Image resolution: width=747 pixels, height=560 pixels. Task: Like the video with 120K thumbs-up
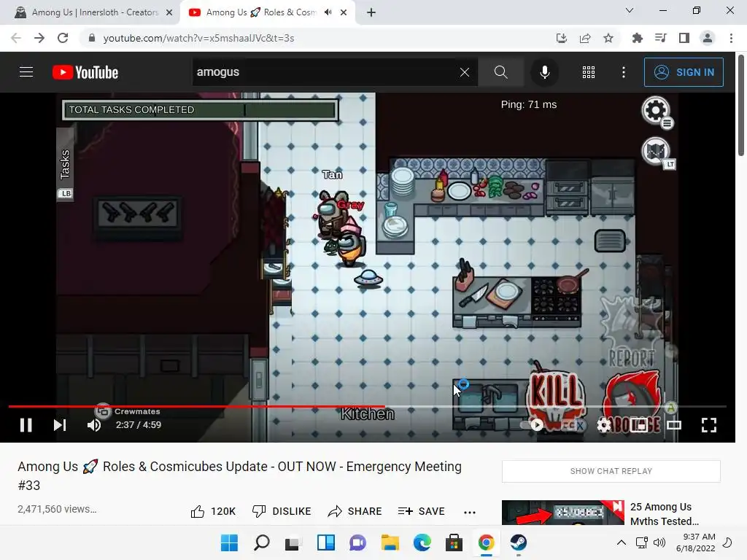pyautogui.click(x=213, y=511)
